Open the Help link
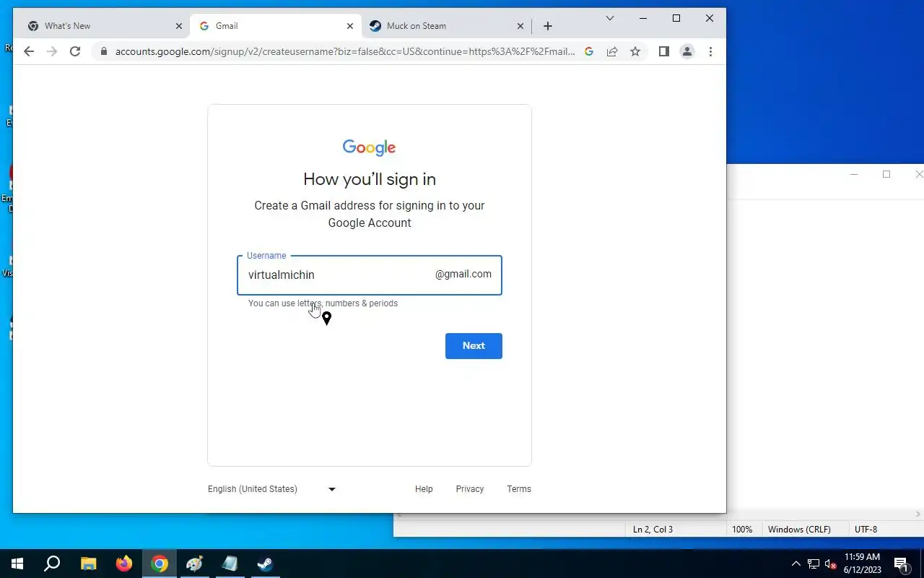This screenshot has width=924, height=578. click(424, 489)
